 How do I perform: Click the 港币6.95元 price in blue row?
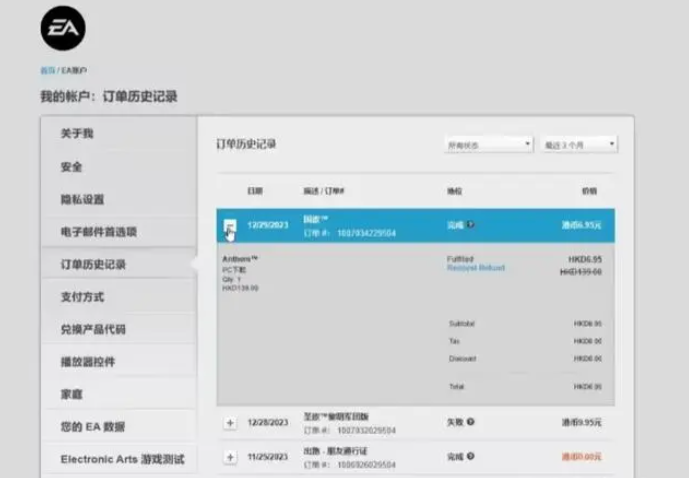[582, 225]
